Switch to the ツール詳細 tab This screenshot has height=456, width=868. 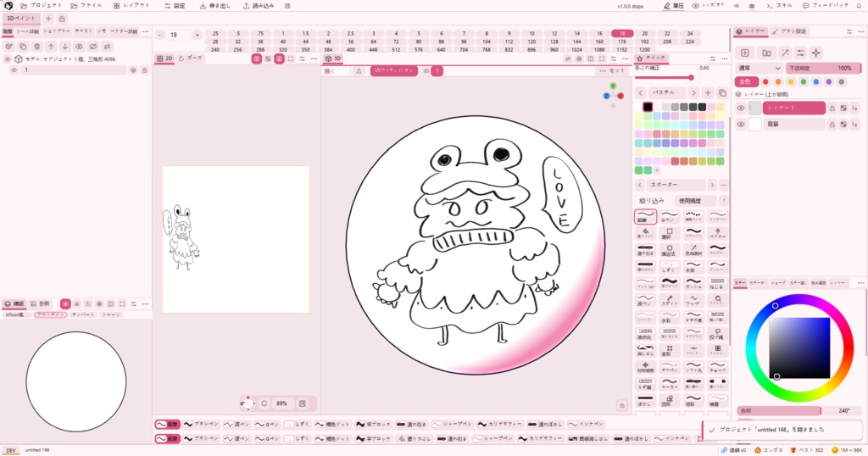click(x=27, y=31)
